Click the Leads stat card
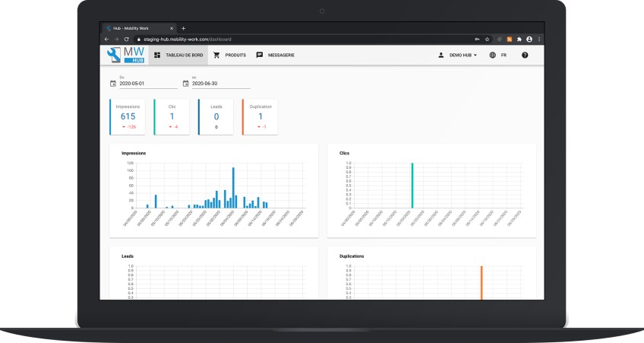644x343 pixels. [216, 117]
